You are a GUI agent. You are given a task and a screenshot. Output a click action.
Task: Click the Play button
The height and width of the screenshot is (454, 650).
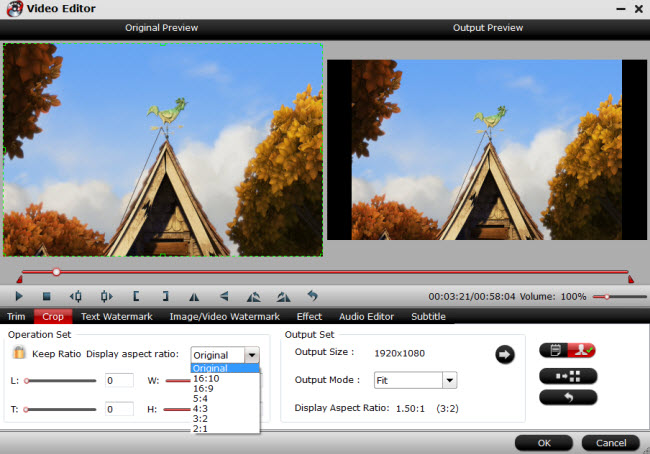click(x=19, y=296)
